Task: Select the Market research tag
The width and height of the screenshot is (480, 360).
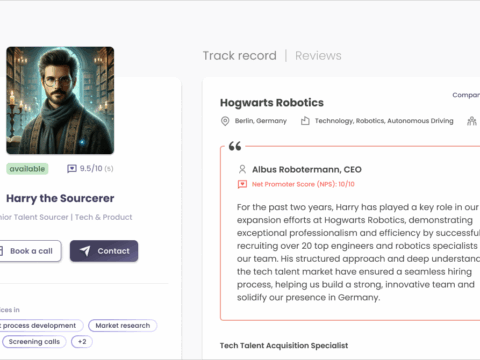Action: 123,325
